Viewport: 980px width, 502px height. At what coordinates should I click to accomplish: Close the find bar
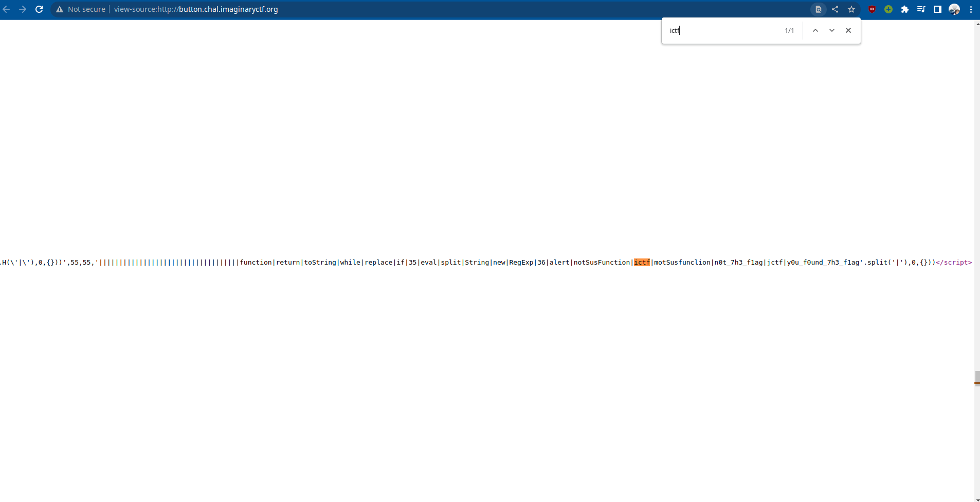tap(848, 30)
